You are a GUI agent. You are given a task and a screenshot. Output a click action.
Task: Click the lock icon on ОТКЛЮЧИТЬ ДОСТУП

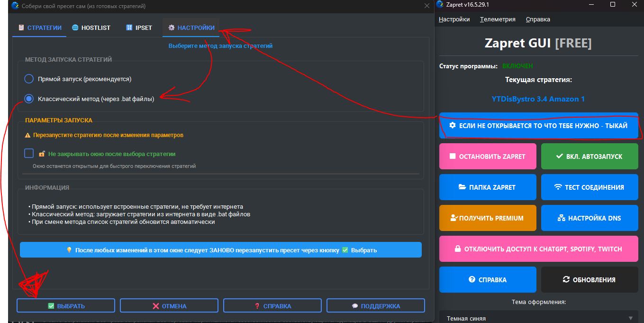[458, 249]
